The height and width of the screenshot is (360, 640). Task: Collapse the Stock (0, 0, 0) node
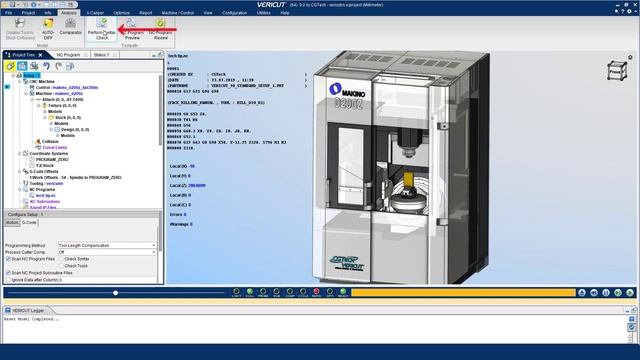coord(45,117)
